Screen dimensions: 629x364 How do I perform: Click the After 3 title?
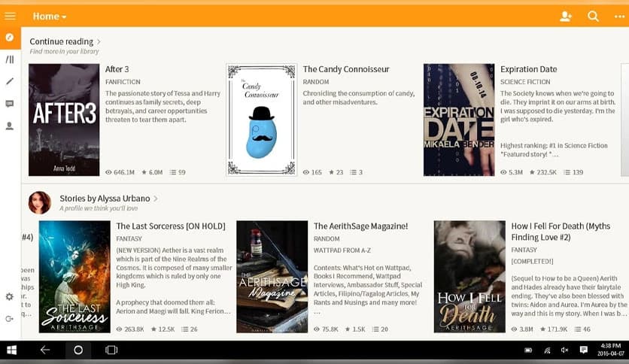click(x=117, y=69)
